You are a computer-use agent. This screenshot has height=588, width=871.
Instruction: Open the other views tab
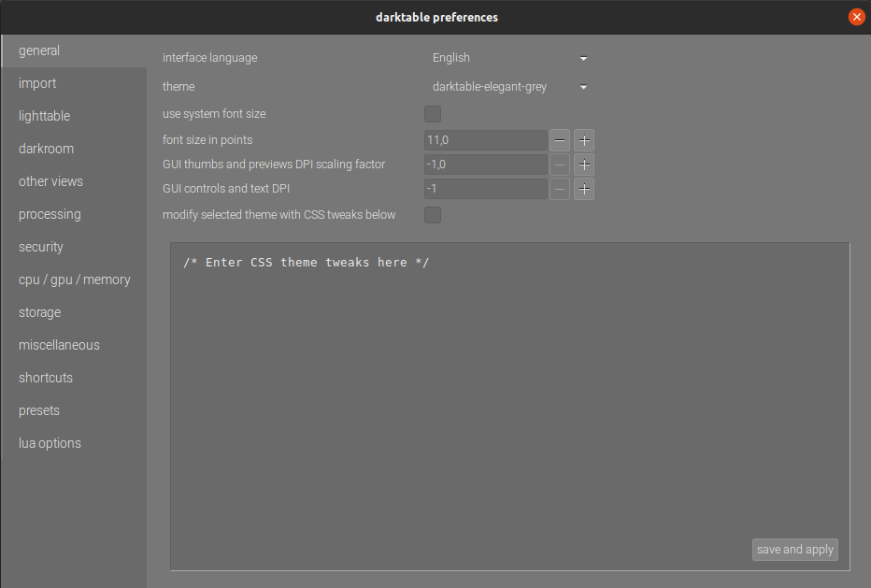pyautogui.click(x=74, y=181)
